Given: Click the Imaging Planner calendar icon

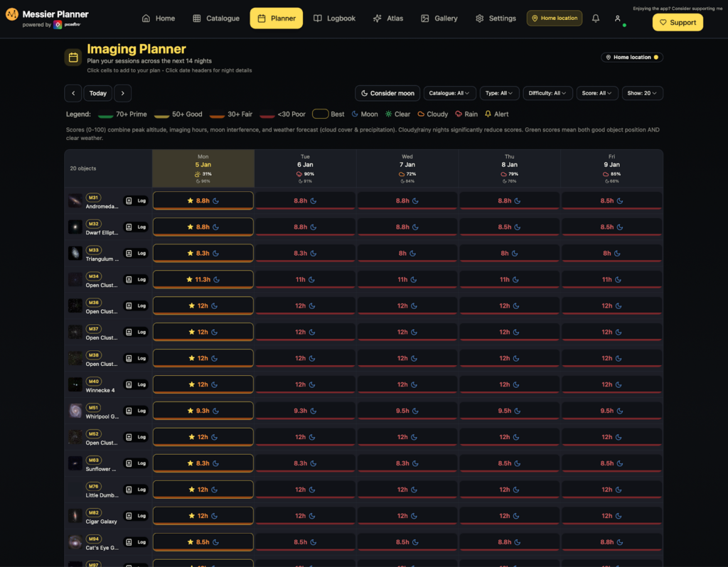Looking at the screenshot, I should click(73, 58).
